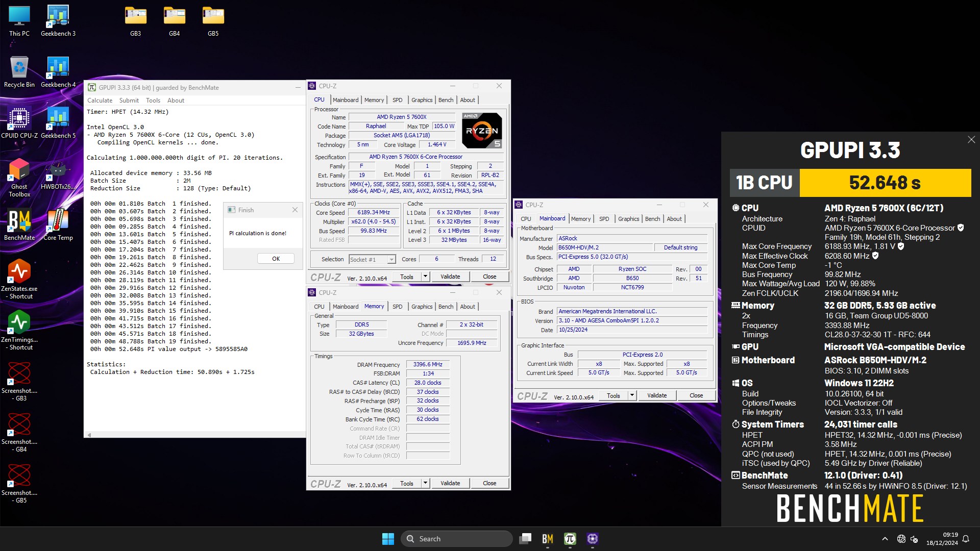
Task: Open the Screenshot GB3 shortcut
Action: pos(19,381)
